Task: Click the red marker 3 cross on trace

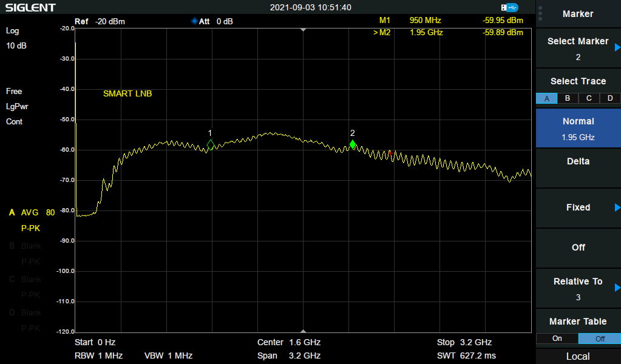Action: click(x=390, y=153)
